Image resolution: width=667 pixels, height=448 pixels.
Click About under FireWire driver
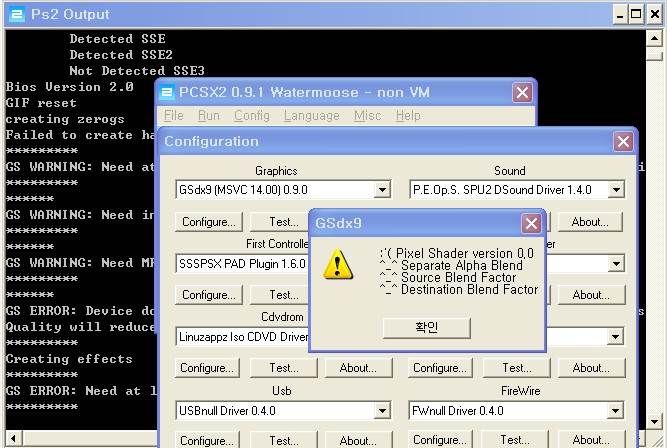coord(591,440)
